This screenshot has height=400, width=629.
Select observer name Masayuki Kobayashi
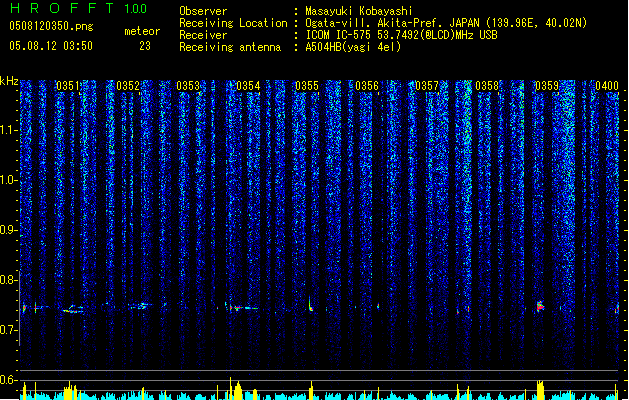(359, 11)
